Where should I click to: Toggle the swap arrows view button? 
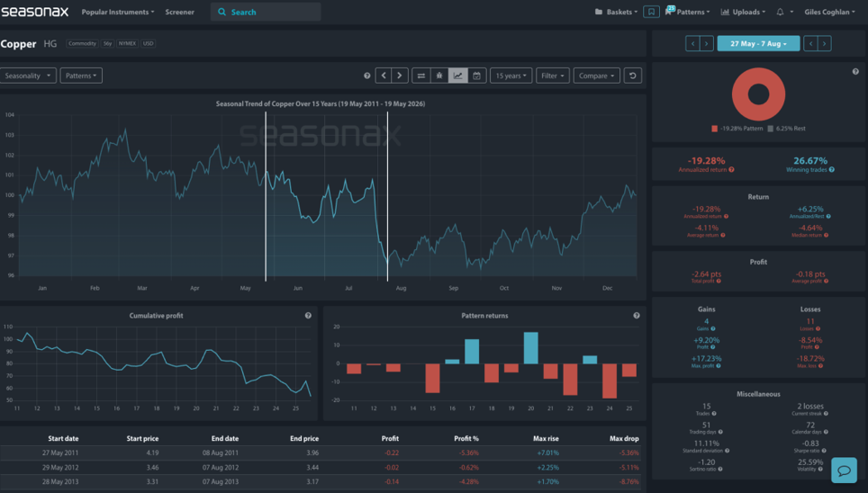421,76
